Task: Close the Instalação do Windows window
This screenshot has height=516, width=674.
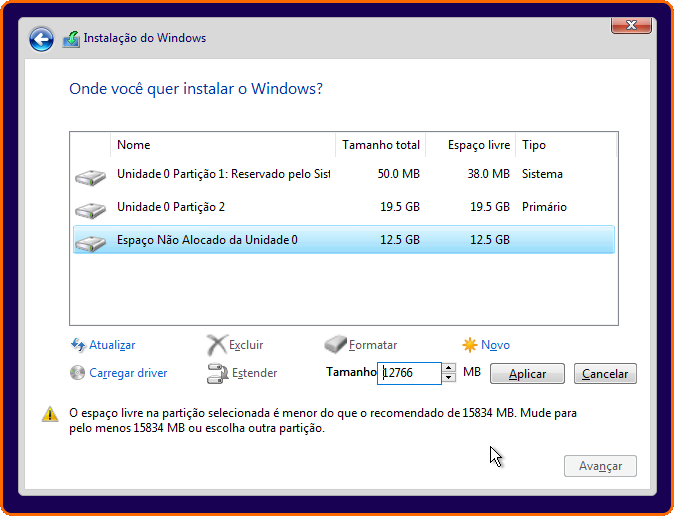Action: point(631,25)
